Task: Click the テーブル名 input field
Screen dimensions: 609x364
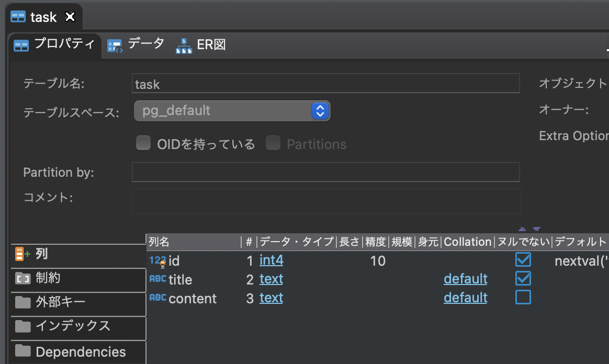Action: [324, 83]
